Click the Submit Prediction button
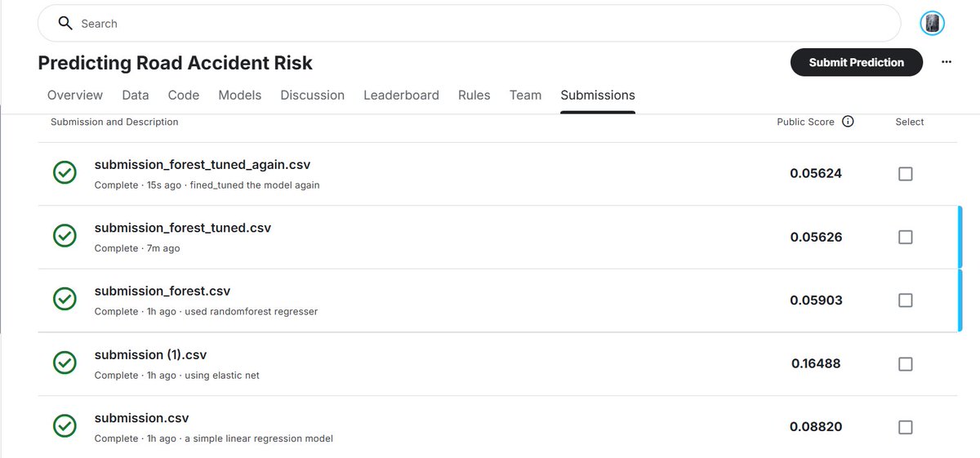This screenshot has height=458, width=980. [x=857, y=62]
